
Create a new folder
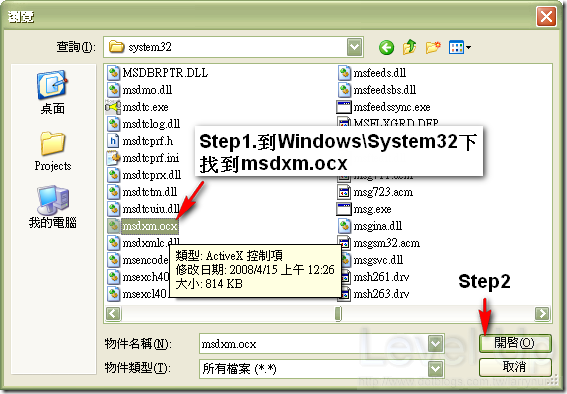coord(433,47)
